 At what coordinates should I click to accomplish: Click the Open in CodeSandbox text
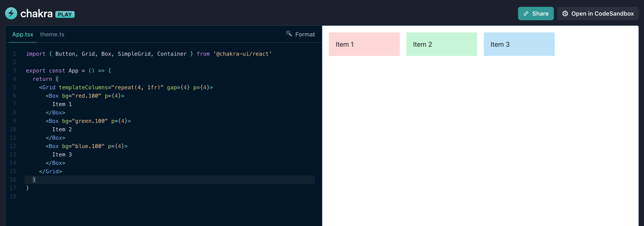point(602,14)
